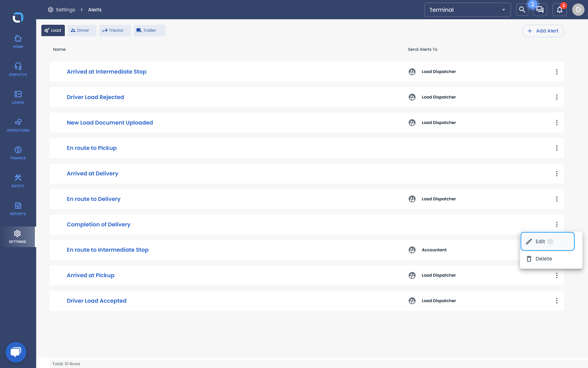Screen dimensions: 588x368
Task: Click the Add Alert button
Action: 543,31
